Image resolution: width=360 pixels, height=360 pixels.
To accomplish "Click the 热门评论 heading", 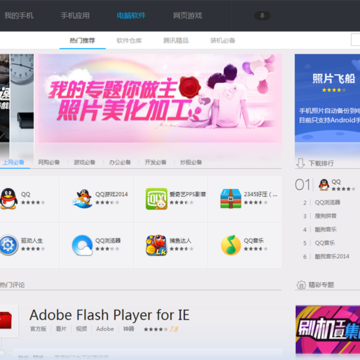I will [12, 285].
